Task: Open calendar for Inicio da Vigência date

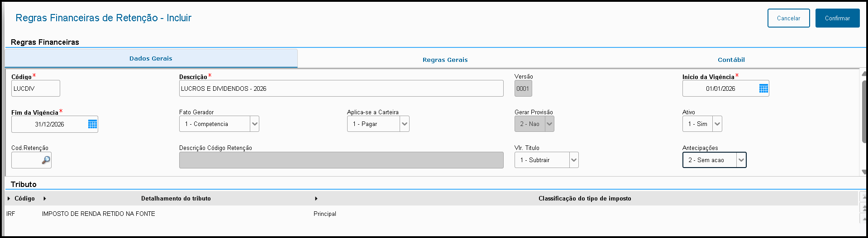Action: [x=763, y=89]
